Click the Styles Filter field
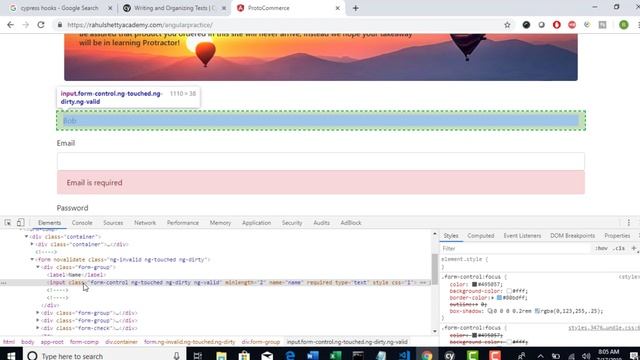Viewport: 640px width, 360px height. coord(515,248)
